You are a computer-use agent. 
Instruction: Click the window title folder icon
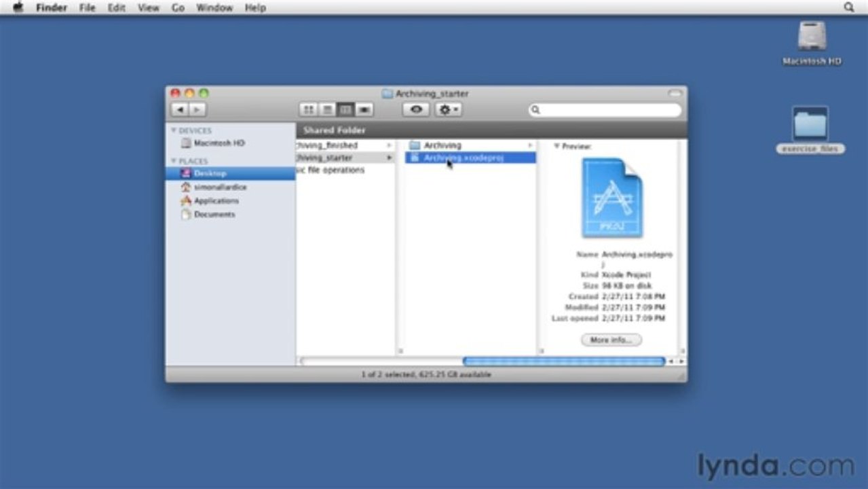tap(388, 94)
